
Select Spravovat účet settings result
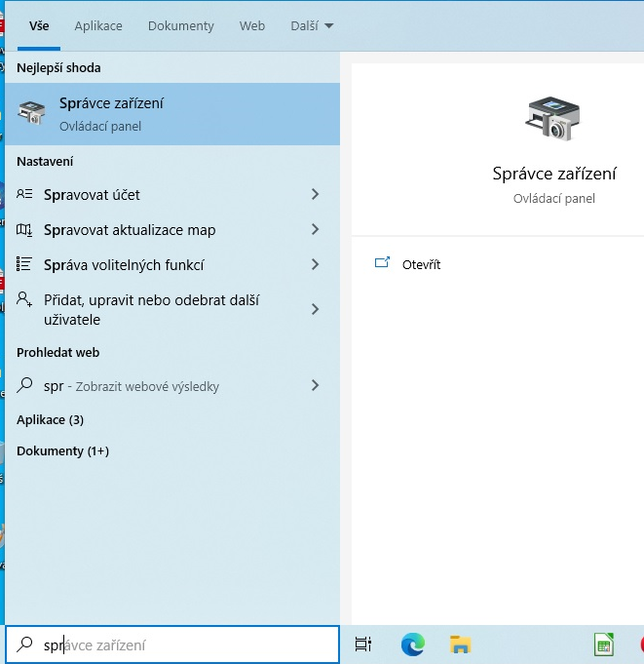[172, 195]
